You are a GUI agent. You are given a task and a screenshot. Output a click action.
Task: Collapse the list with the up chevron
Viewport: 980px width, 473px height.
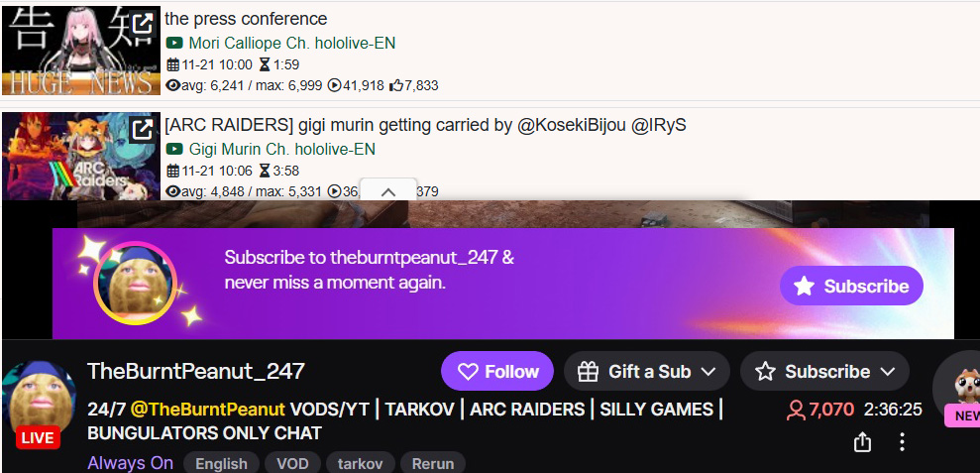click(x=388, y=191)
